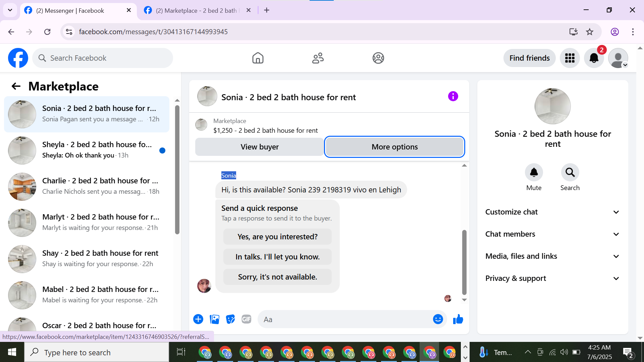Open the more actions plus icon

tap(198, 319)
